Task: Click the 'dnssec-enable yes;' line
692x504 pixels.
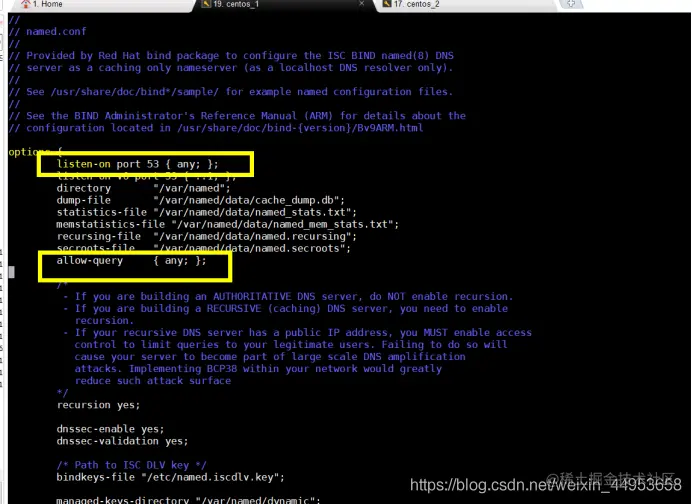Action: (x=110, y=429)
